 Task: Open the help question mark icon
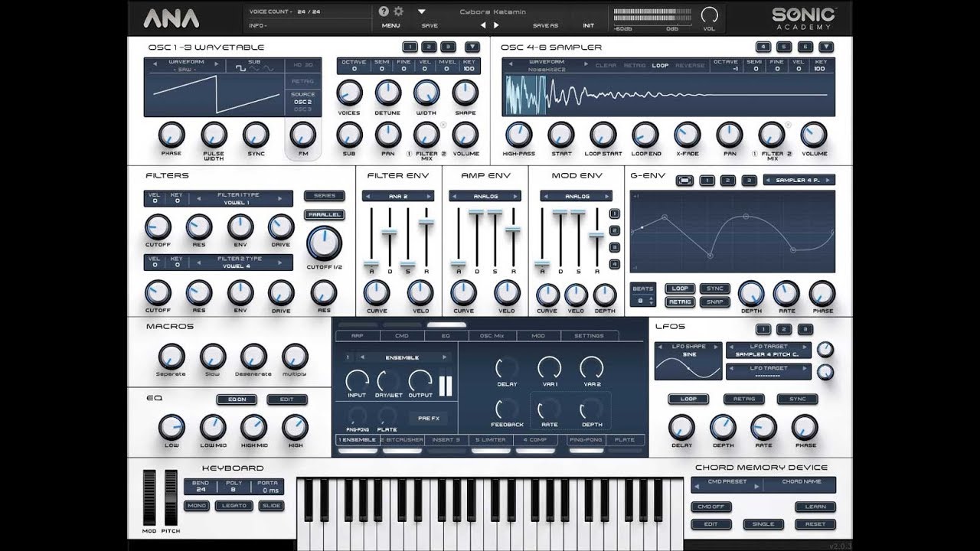coord(384,11)
